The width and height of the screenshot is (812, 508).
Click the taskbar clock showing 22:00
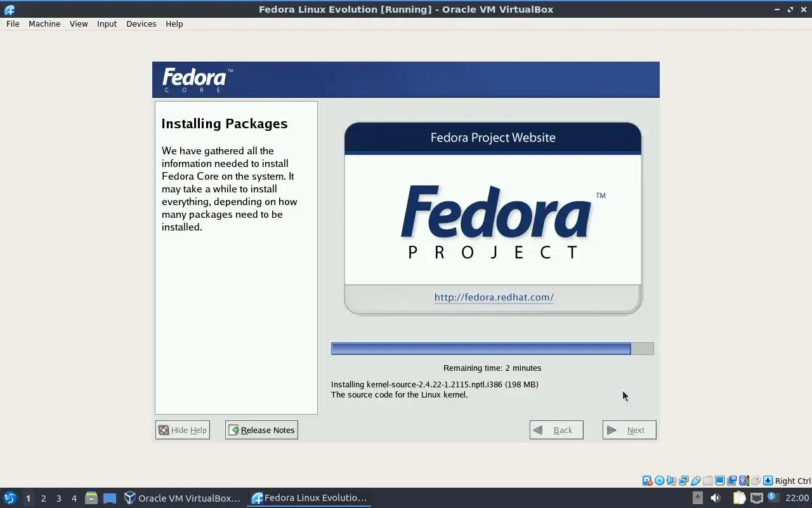click(797, 498)
